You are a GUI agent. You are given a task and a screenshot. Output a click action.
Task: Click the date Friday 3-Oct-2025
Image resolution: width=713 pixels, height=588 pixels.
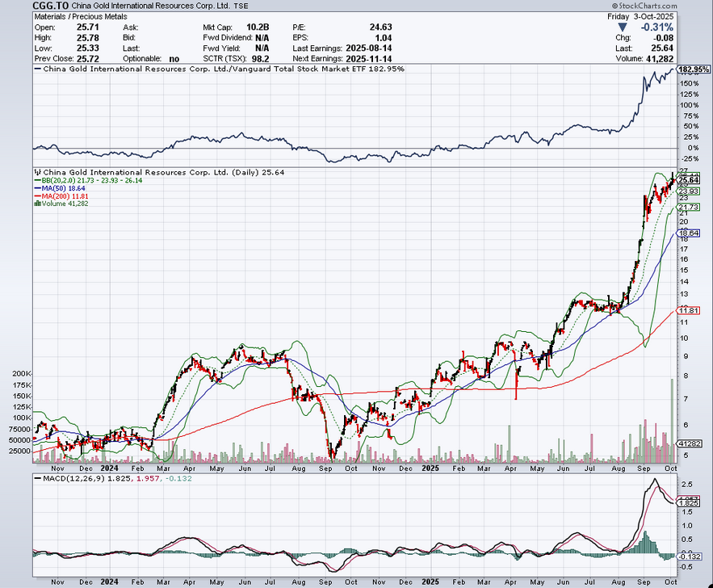point(640,17)
